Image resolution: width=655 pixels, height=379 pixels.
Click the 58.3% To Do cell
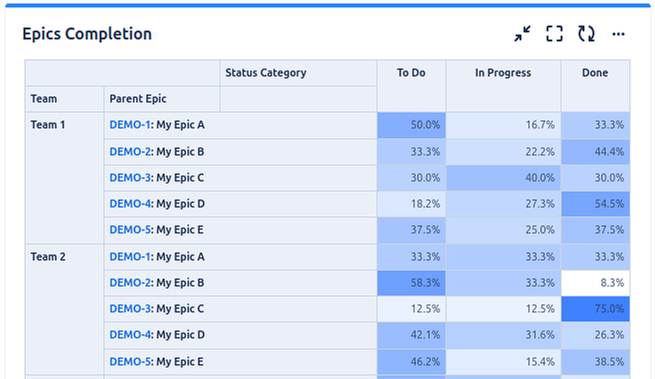coord(411,283)
